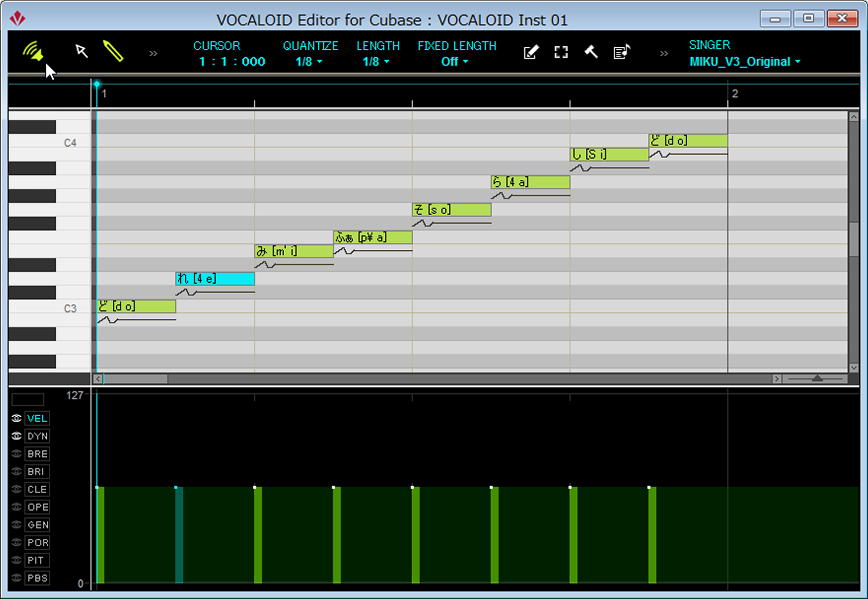
Task: Select the み [m' i] note
Action: pyautogui.click(x=294, y=251)
